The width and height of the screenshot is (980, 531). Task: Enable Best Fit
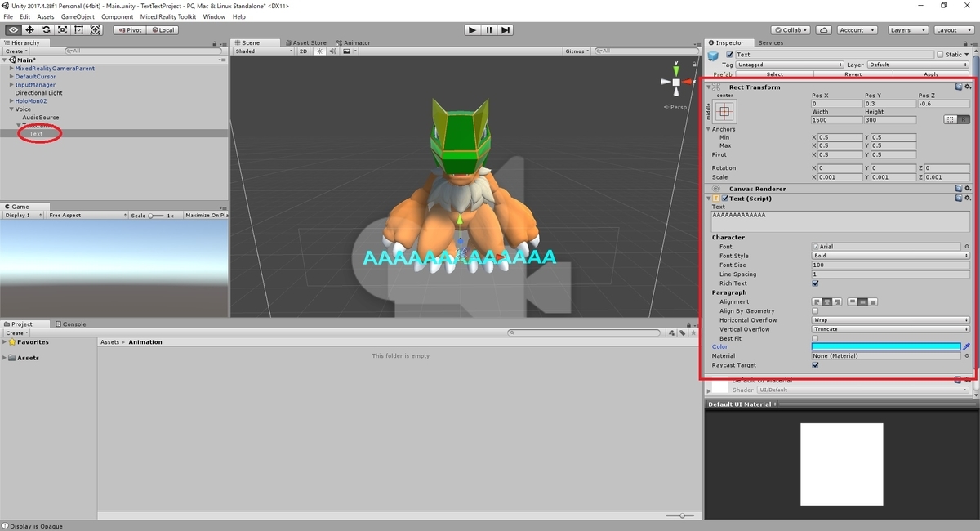pyautogui.click(x=815, y=337)
